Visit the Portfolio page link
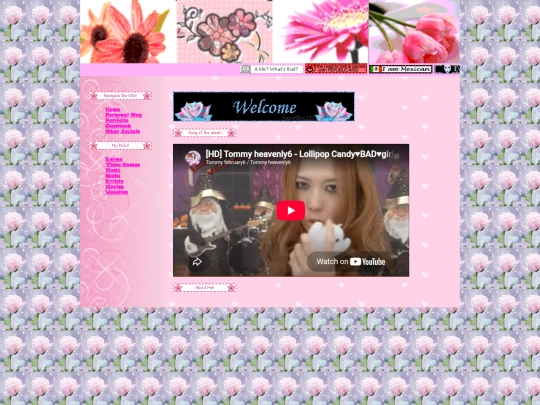The image size is (540, 405). pyautogui.click(x=117, y=121)
